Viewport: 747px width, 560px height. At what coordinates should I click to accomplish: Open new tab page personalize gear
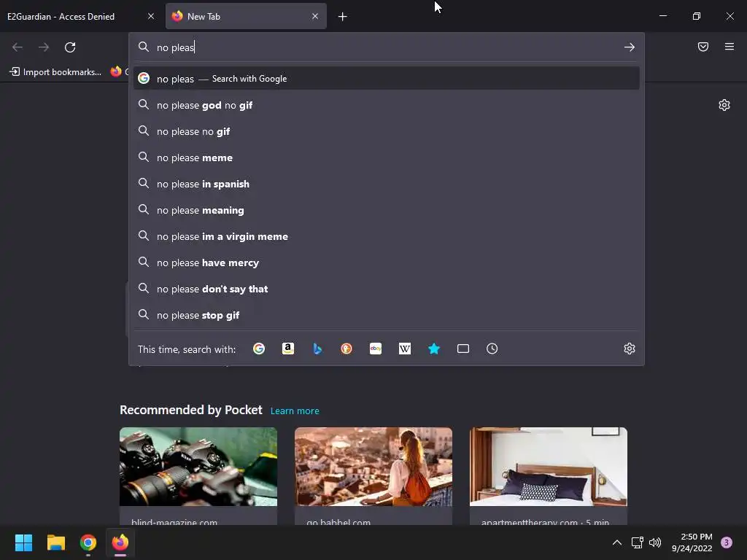724,105
